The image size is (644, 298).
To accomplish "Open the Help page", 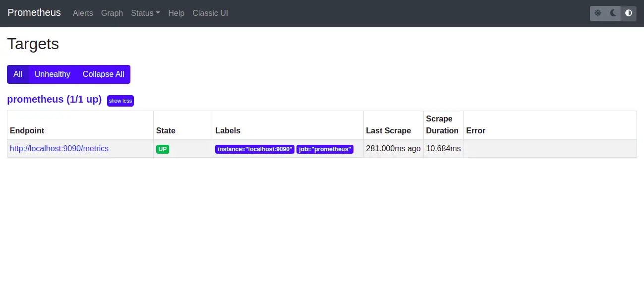I will tap(176, 13).
